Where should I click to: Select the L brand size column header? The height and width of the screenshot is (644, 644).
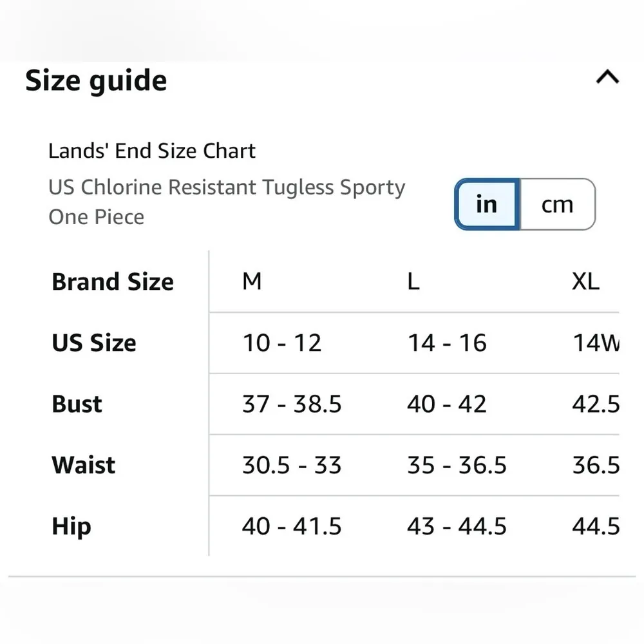413,281
